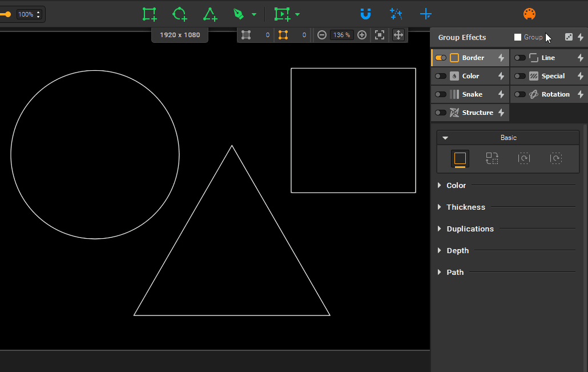
Task: Check the Group checkbox
Action: 518,37
